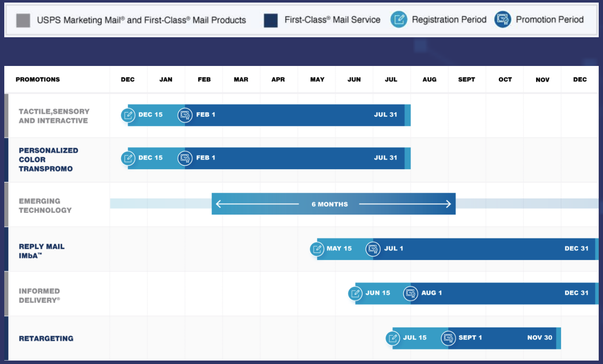Click the gray Marketing Mail legend swatch
This screenshot has width=603, height=364.
tap(23, 20)
